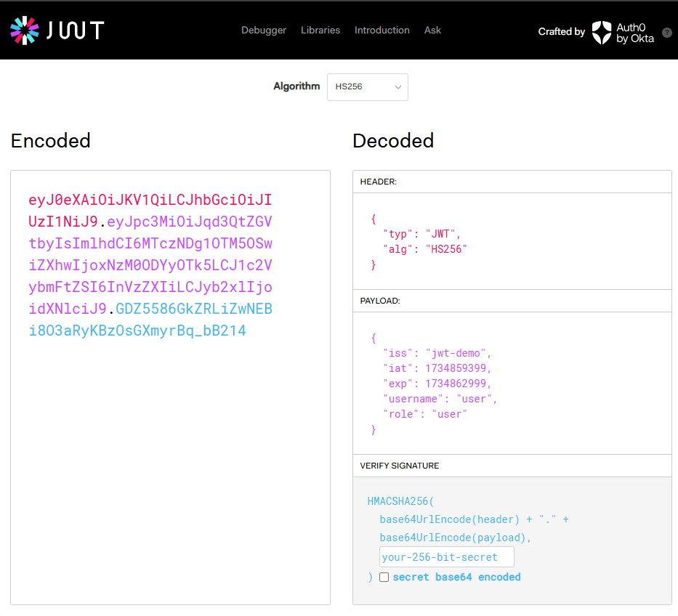Click the base64UrlEncode(payload) text
The width and height of the screenshot is (678, 616).
pyautogui.click(x=452, y=538)
